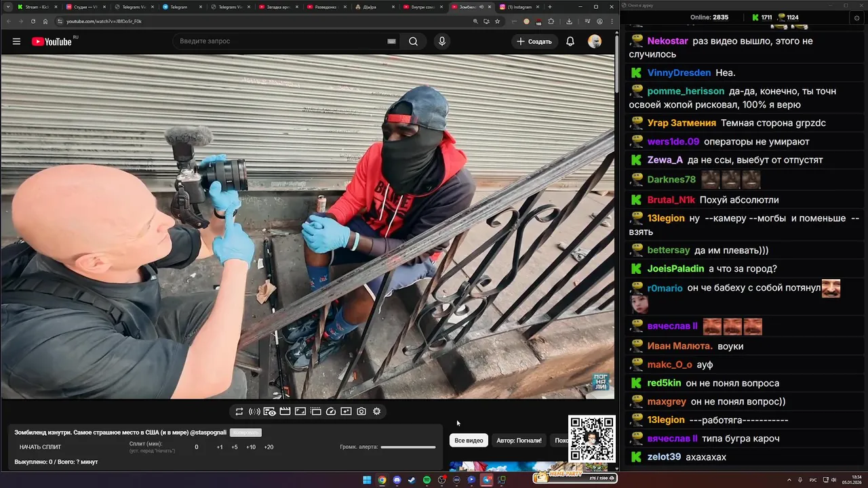This screenshot has height=488, width=868.
Task: Click the browser home icon
Action: pos(45,21)
